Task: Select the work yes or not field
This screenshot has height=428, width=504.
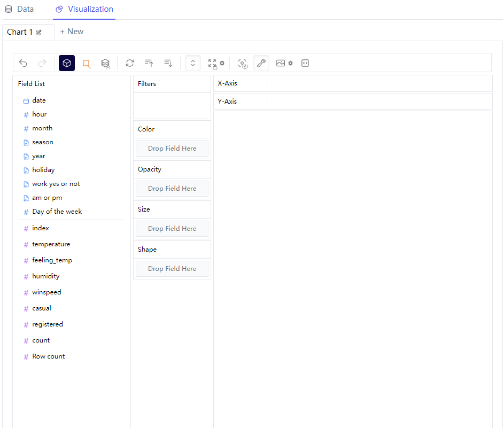Action: tap(56, 183)
